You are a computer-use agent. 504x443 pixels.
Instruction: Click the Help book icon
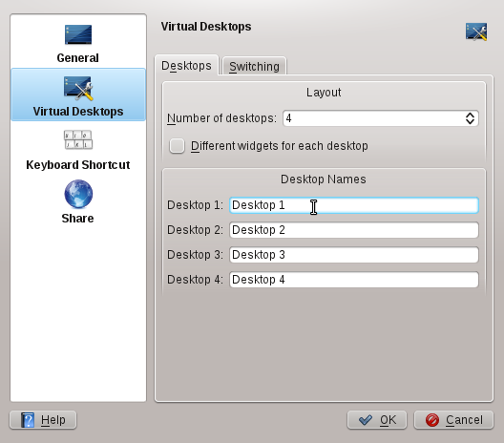(x=28, y=420)
